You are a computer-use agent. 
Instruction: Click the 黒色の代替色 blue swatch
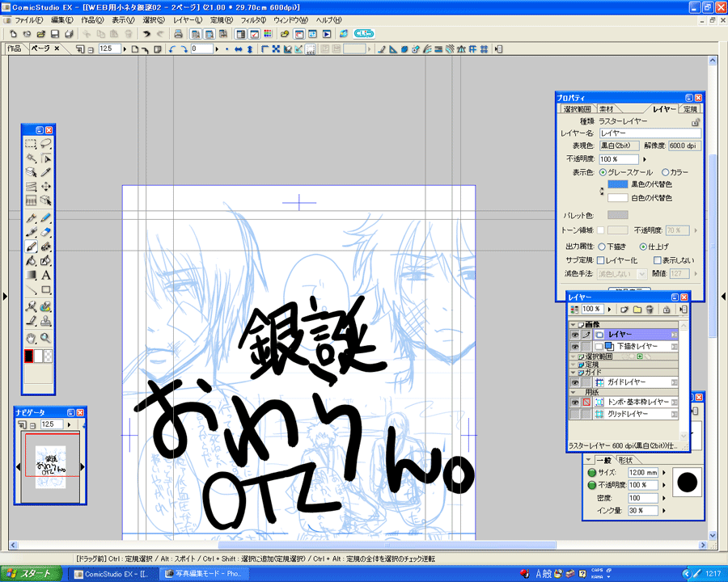pos(618,184)
